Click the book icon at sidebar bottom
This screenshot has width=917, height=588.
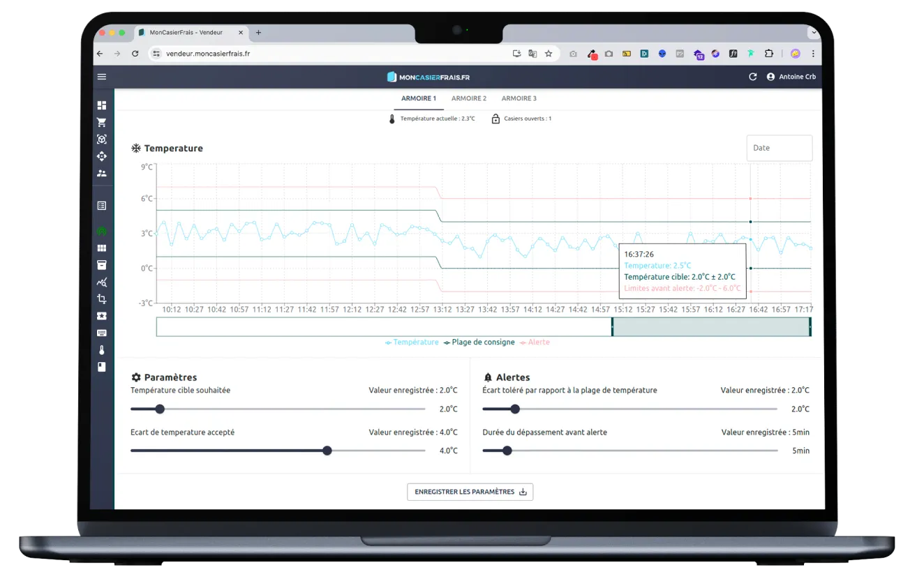click(x=102, y=367)
